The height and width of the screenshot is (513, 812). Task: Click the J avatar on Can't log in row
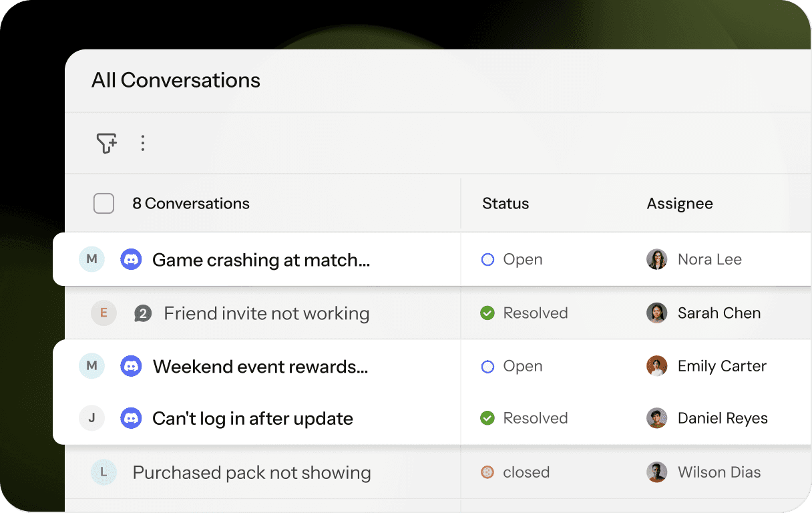tap(91, 419)
